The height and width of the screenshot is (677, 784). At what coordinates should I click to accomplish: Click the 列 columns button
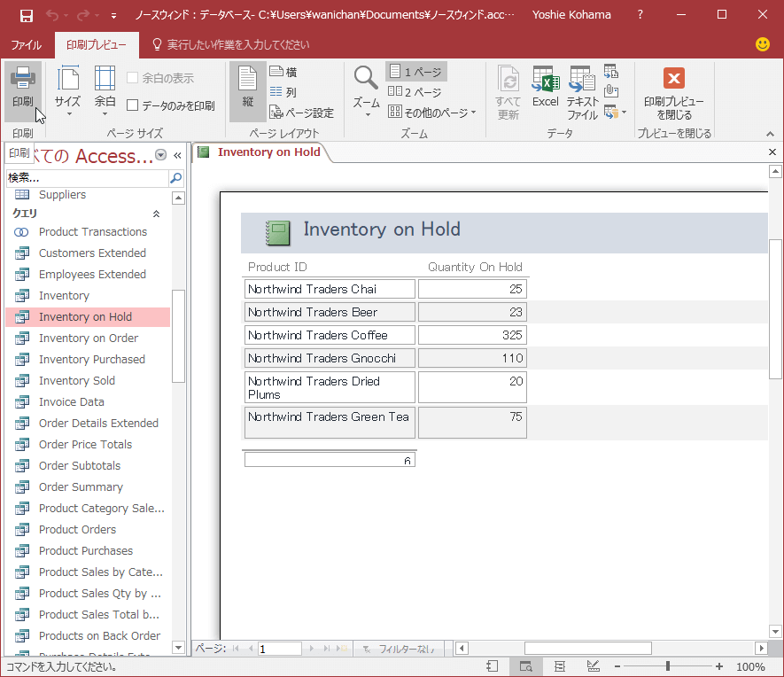(x=283, y=92)
